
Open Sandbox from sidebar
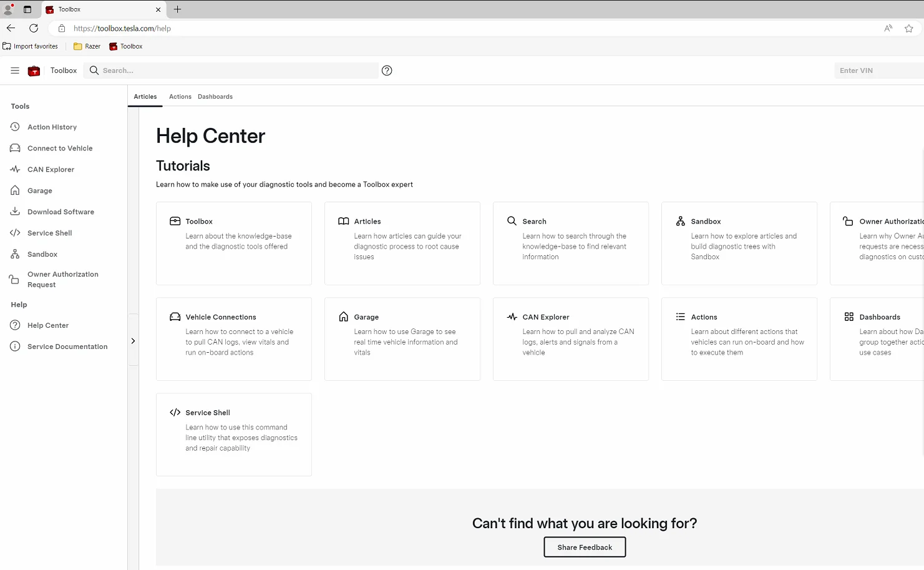tap(42, 255)
